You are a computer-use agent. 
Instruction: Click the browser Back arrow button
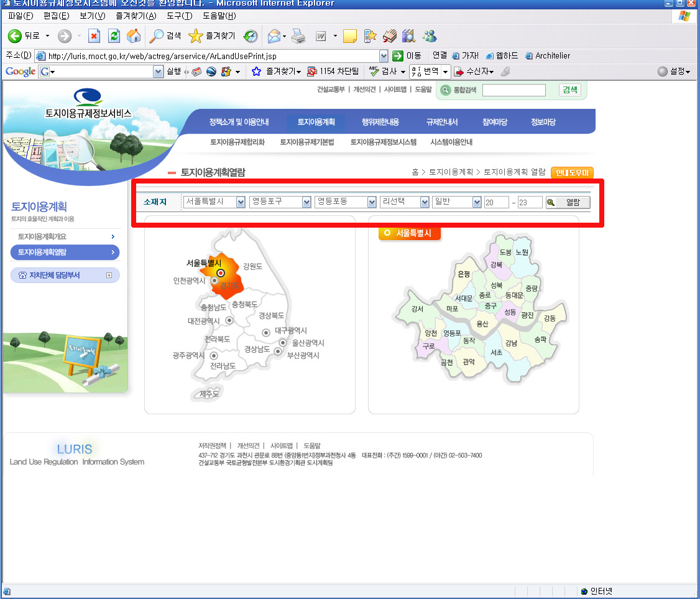coord(15,36)
